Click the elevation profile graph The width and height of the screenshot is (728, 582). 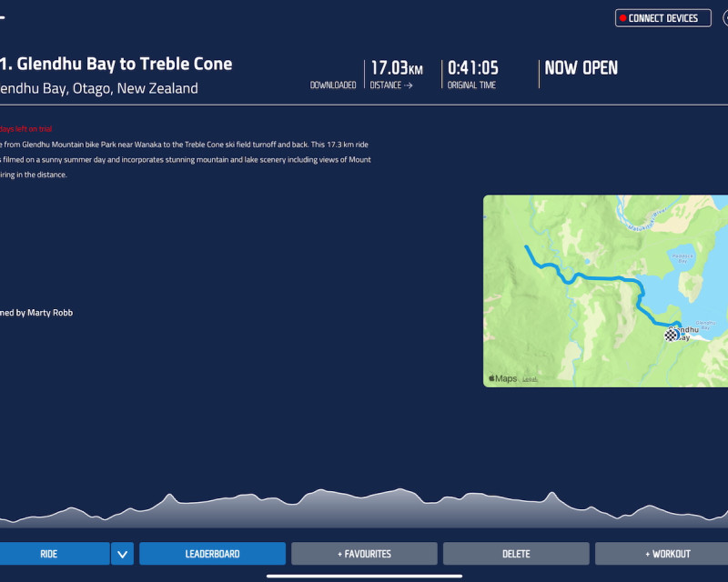click(364, 509)
